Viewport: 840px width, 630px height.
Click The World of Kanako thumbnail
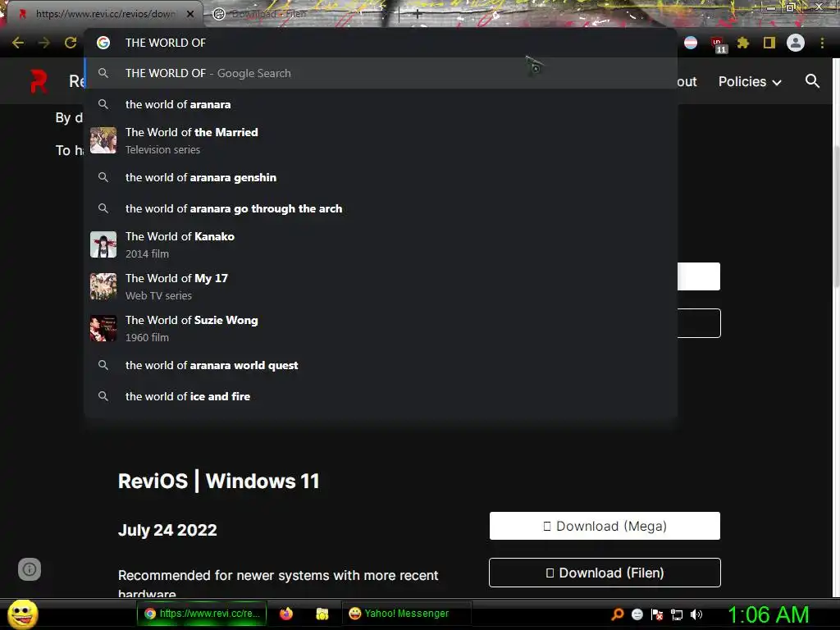pyautogui.click(x=103, y=244)
